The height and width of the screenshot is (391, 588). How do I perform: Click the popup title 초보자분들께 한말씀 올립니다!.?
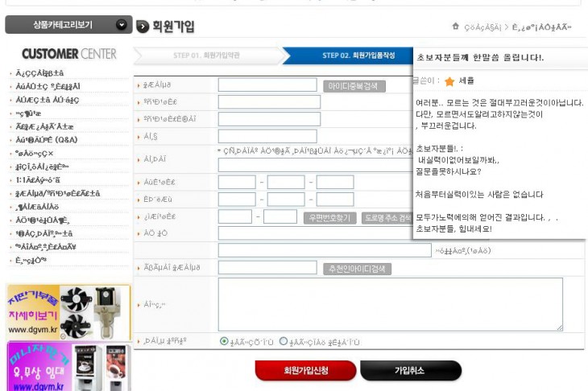pyautogui.click(x=480, y=58)
